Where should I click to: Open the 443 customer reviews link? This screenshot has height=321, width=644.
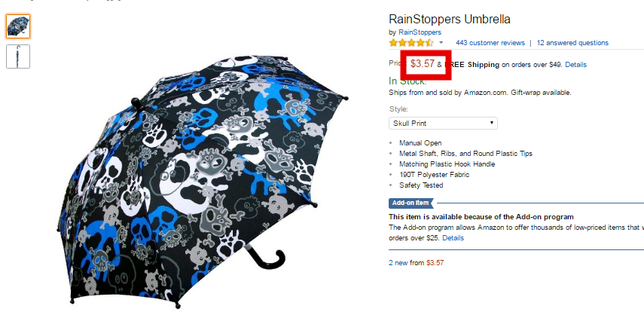(x=490, y=43)
